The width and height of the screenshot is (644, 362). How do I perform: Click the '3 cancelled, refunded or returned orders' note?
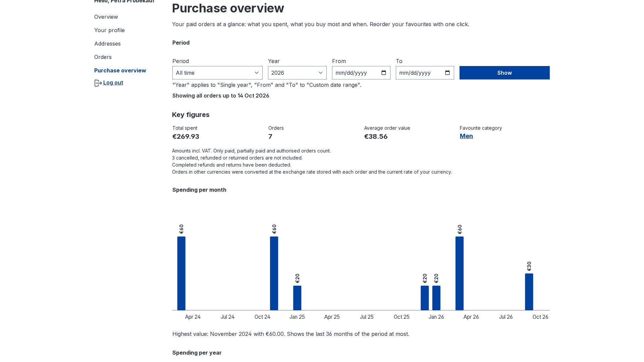pyautogui.click(x=237, y=158)
